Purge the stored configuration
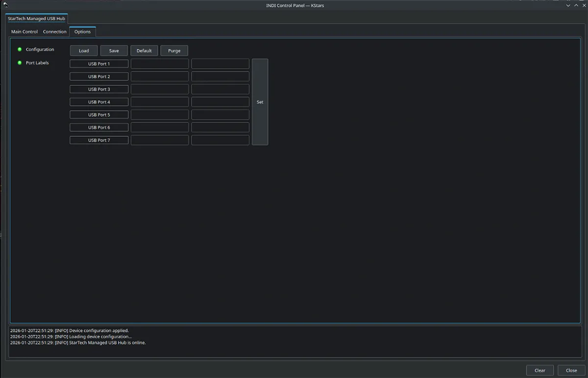 (174, 50)
